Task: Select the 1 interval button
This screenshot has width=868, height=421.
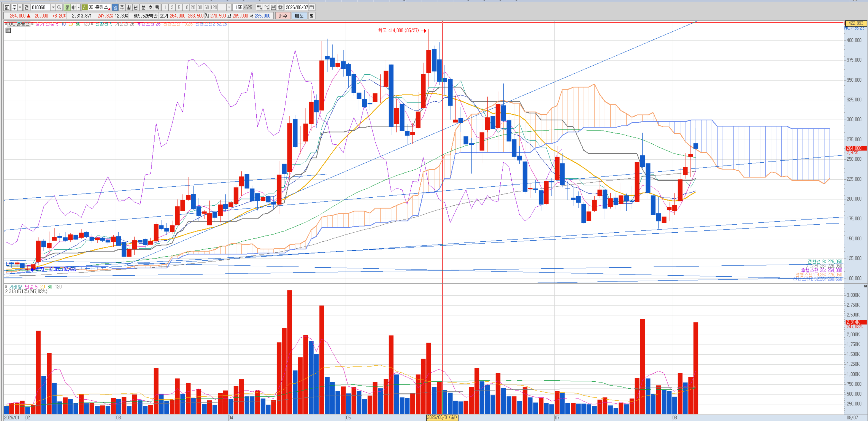Action: click(x=165, y=7)
